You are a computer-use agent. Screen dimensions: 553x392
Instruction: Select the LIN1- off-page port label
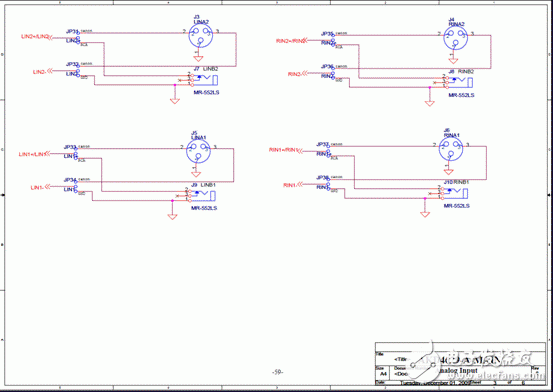coord(40,188)
